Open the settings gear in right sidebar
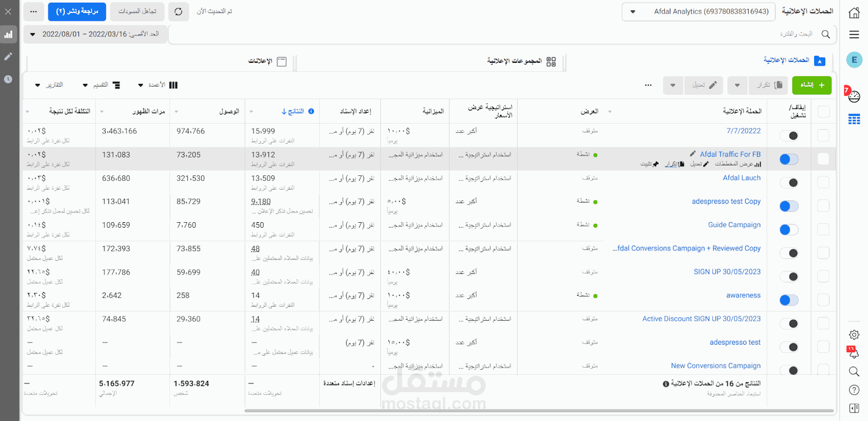The image size is (868, 421). click(854, 334)
